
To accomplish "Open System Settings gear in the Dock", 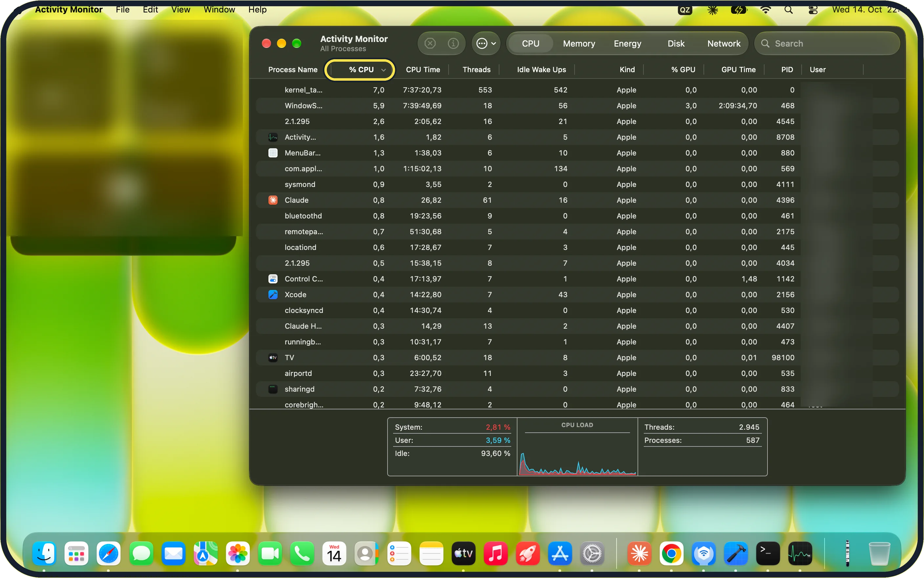I will (x=592, y=553).
